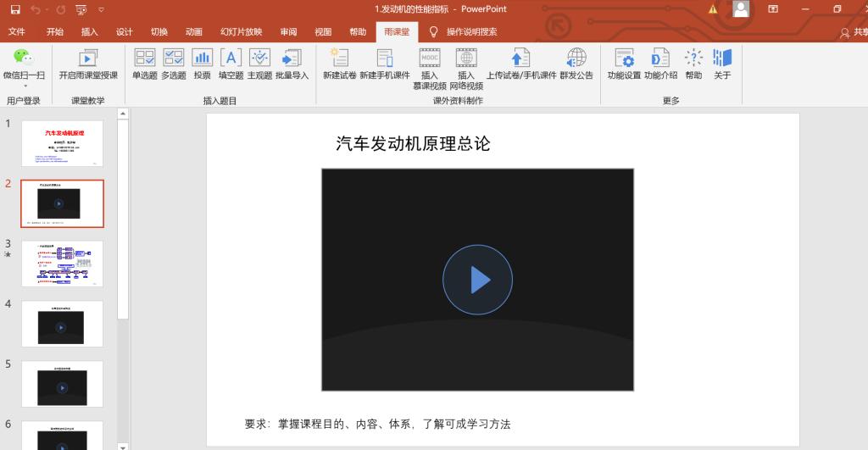
Task: Switch to the View (视图) tab
Action: (x=323, y=31)
